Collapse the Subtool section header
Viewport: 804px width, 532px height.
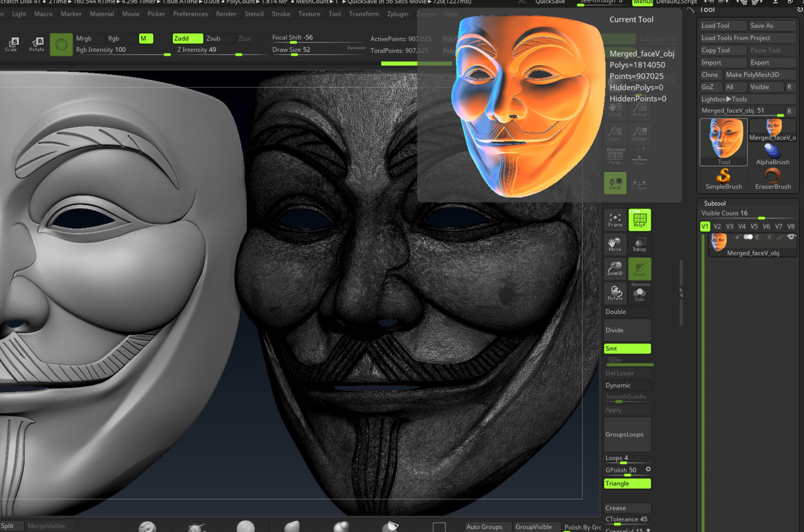[x=714, y=203]
